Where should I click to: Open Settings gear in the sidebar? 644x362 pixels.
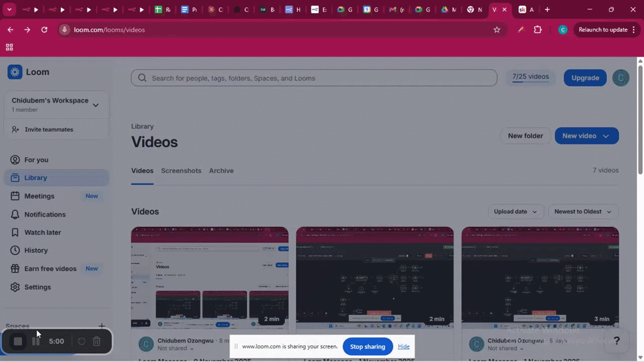point(15,287)
